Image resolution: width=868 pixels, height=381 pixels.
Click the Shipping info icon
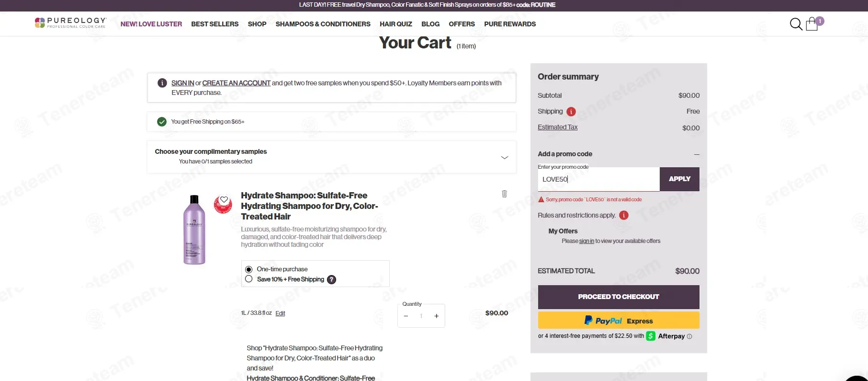pos(571,112)
